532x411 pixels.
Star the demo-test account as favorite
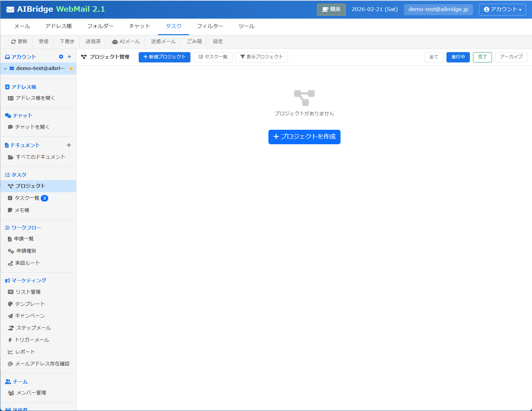71,68
